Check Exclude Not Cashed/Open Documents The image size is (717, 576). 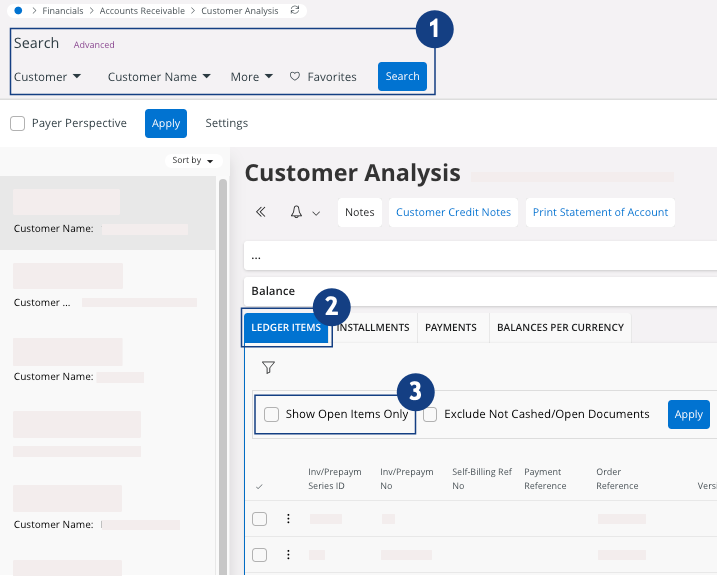click(430, 415)
